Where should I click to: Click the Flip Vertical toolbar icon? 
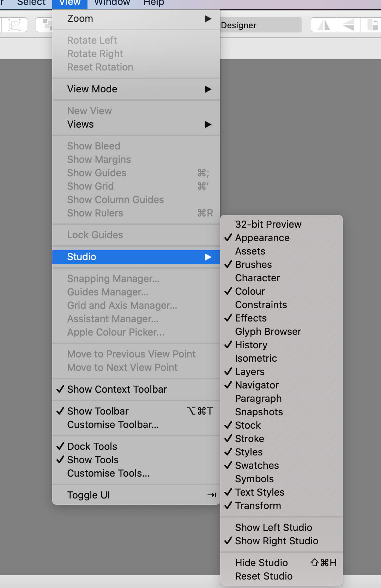click(349, 25)
